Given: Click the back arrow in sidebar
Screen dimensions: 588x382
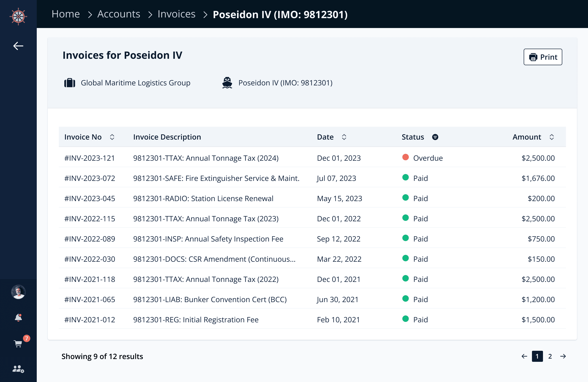Looking at the screenshot, I should pyautogui.click(x=18, y=46).
